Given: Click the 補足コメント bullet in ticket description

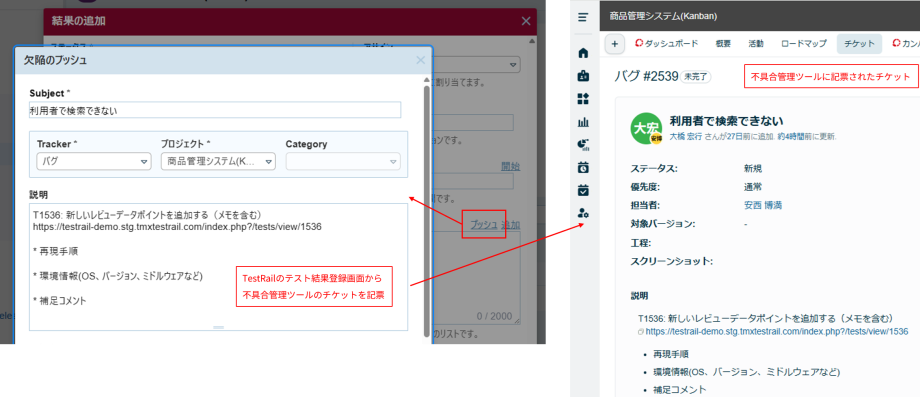Looking at the screenshot, I should coord(679,389).
